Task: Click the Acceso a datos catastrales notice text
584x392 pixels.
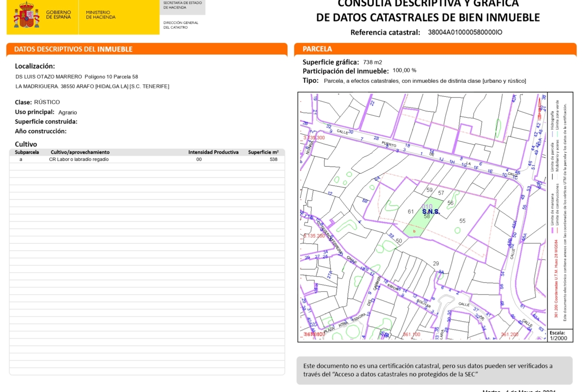Action: 427,370
